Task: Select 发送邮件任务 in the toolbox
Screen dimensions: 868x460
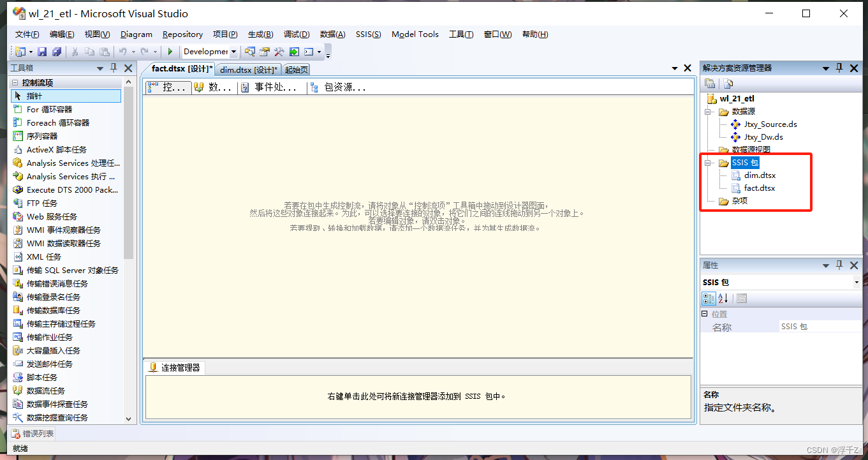Action: coord(66,364)
